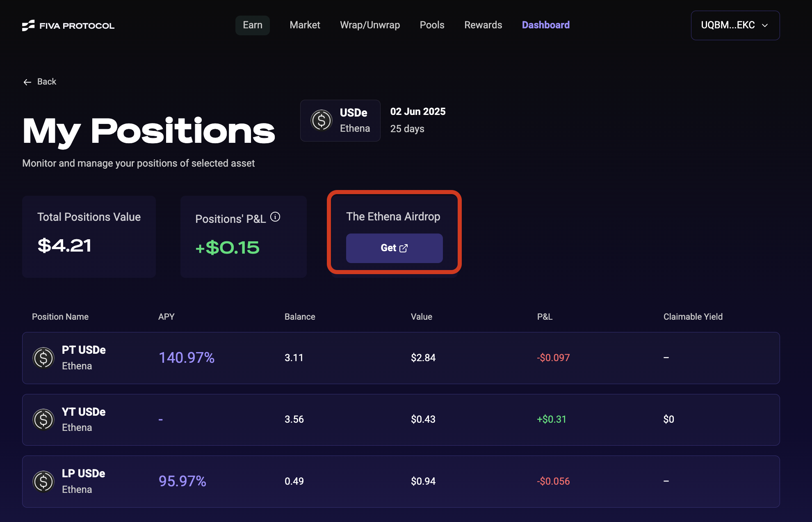Open the Earn tab
This screenshot has width=812, height=522.
click(252, 25)
